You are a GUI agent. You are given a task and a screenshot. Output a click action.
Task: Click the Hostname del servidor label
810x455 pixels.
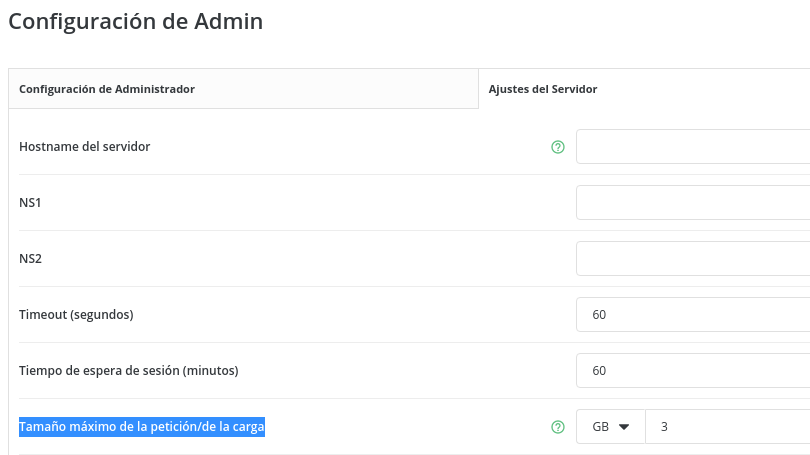click(x=85, y=147)
